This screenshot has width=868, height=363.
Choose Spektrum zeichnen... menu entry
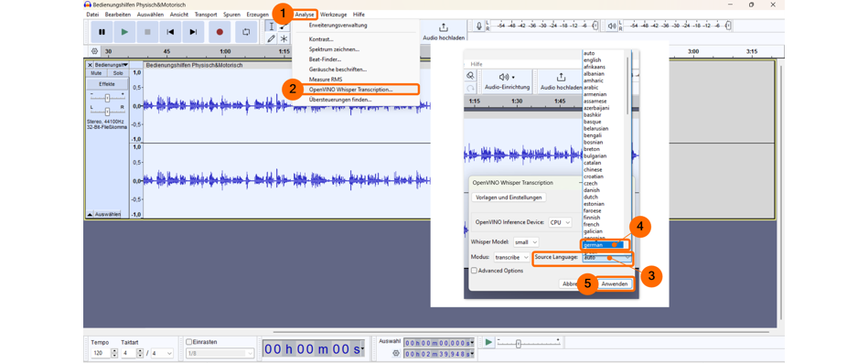(x=356, y=49)
